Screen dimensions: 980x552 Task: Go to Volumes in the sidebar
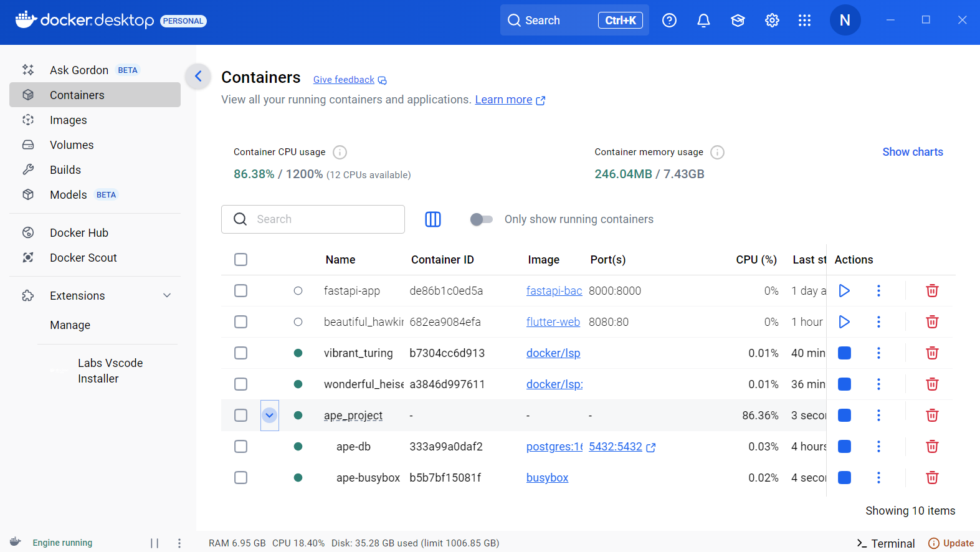[x=95, y=145]
